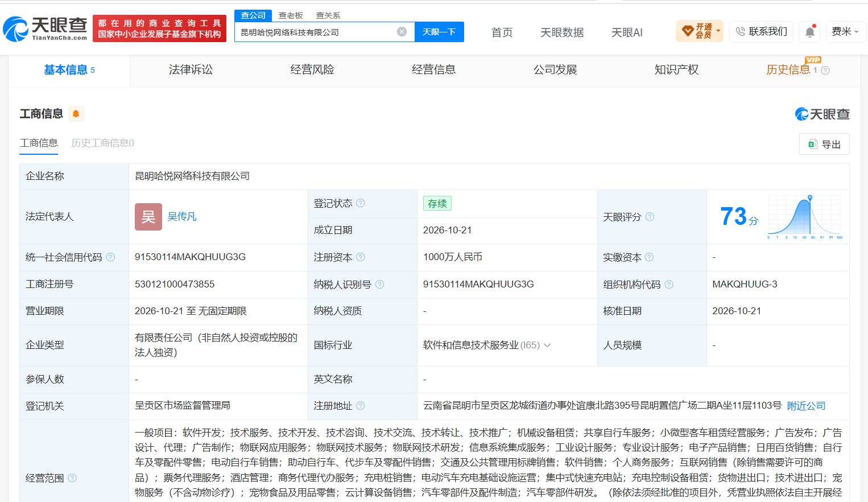
Task: Click the 1000万人民币 registered capital value
Action: pos(453,257)
